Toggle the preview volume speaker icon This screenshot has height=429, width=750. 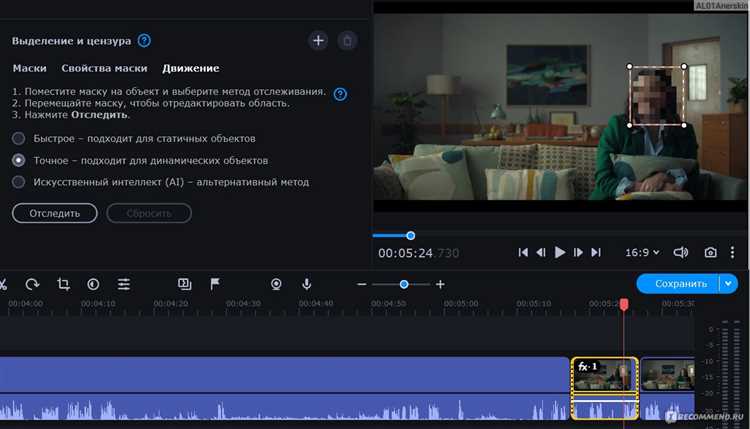pyautogui.click(x=681, y=253)
